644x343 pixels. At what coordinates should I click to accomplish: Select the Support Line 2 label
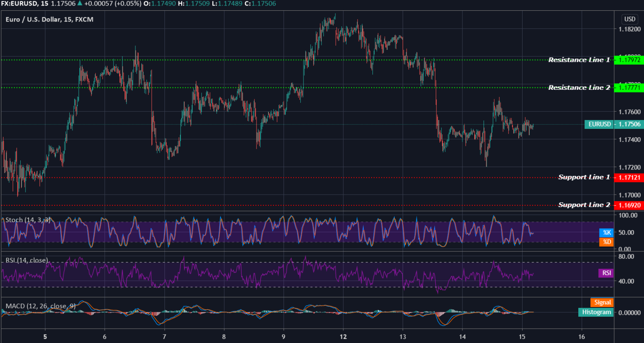tap(584, 205)
